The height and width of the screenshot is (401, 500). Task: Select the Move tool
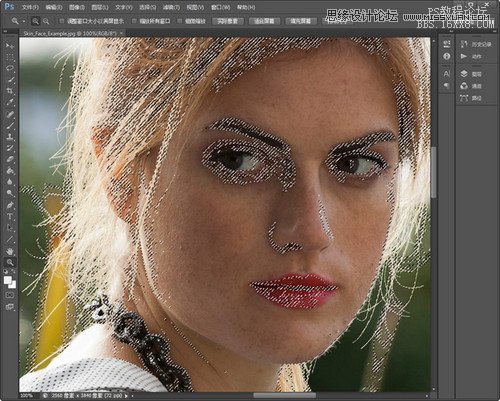pos(10,45)
